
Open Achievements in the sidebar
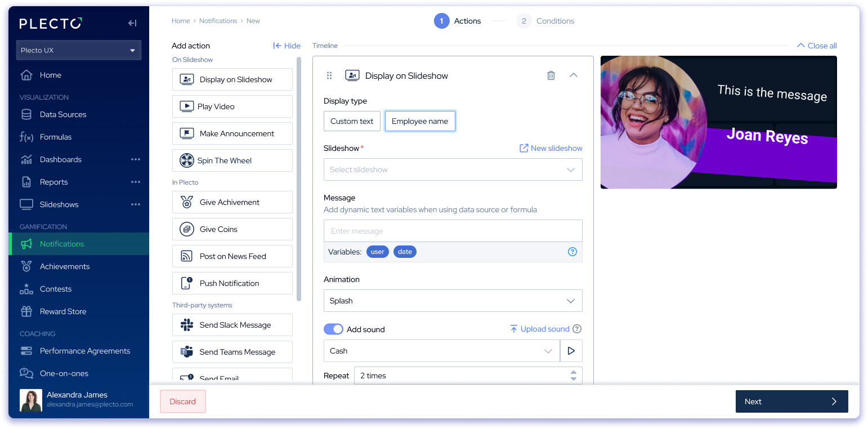(65, 266)
